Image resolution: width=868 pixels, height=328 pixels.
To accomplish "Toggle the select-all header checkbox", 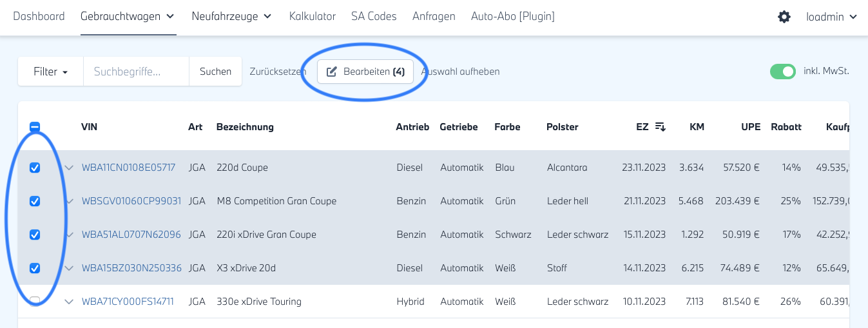I will [35, 127].
